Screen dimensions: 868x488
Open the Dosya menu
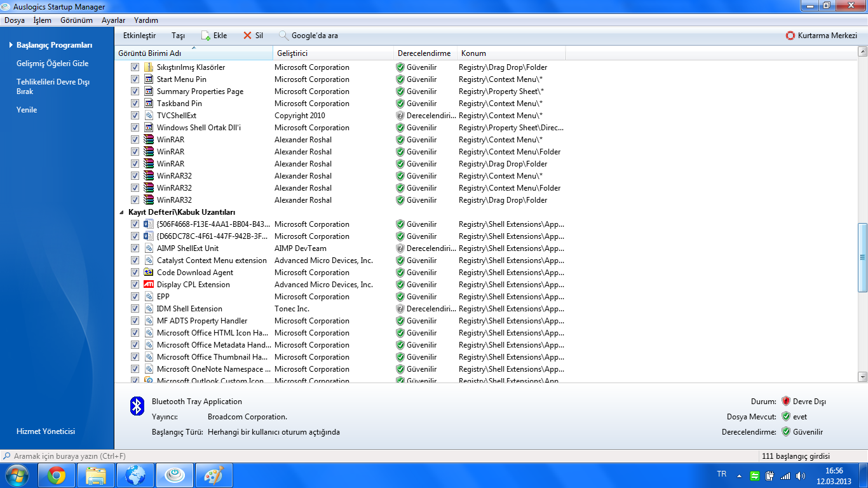(x=15, y=20)
